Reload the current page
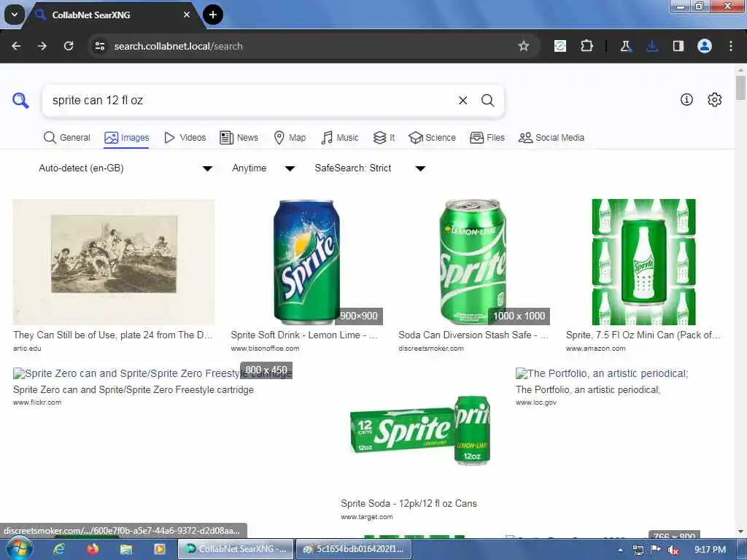 tap(69, 46)
